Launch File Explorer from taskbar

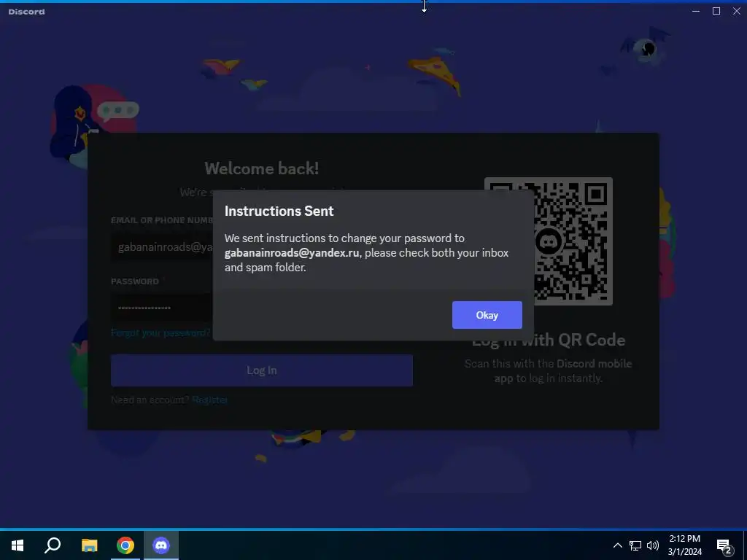(x=89, y=545)
